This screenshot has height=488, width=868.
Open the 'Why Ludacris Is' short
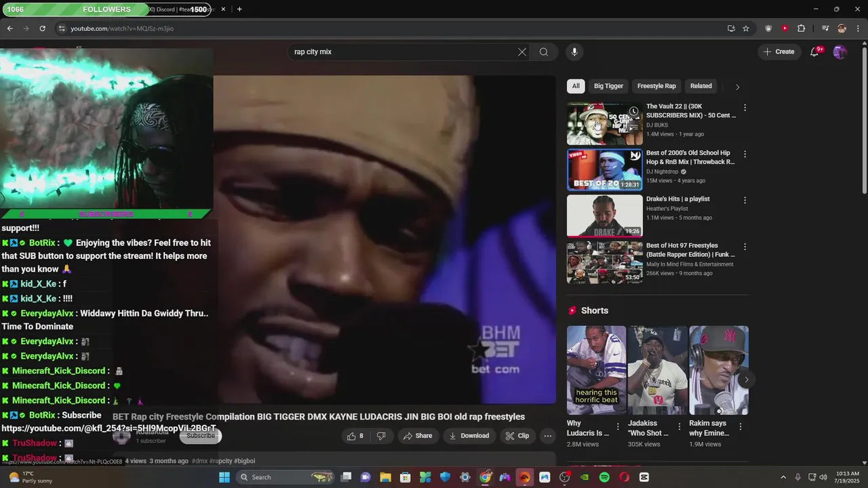pos(596,370)
